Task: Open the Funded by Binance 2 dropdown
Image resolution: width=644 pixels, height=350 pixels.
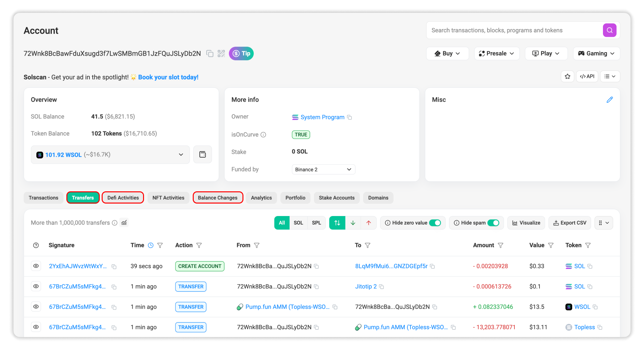Action: click(323, 170)
